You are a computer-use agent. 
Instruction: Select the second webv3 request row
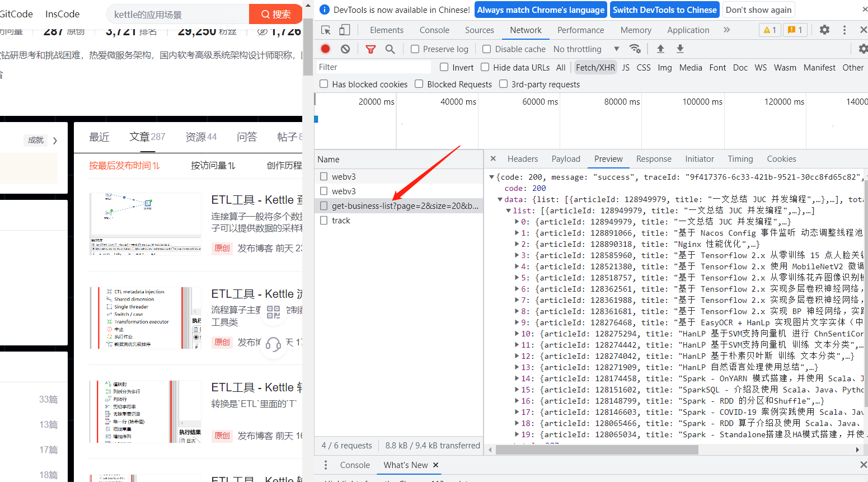398,191
